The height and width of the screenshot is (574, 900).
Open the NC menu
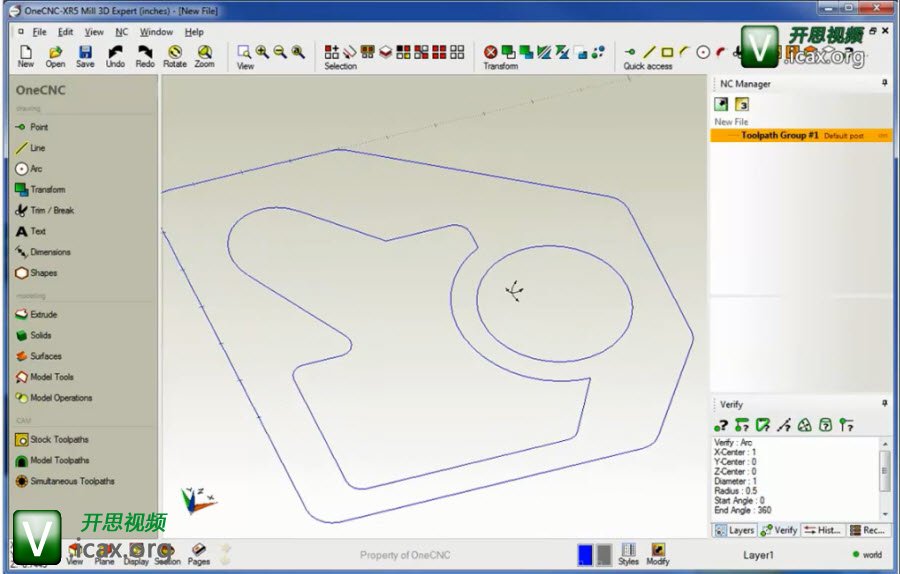pyautogui.click(x=121, y=32)
